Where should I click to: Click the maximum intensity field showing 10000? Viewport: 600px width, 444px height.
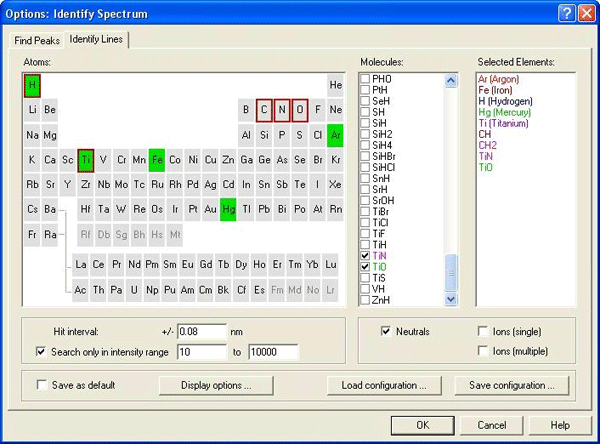tap(273, 352)
